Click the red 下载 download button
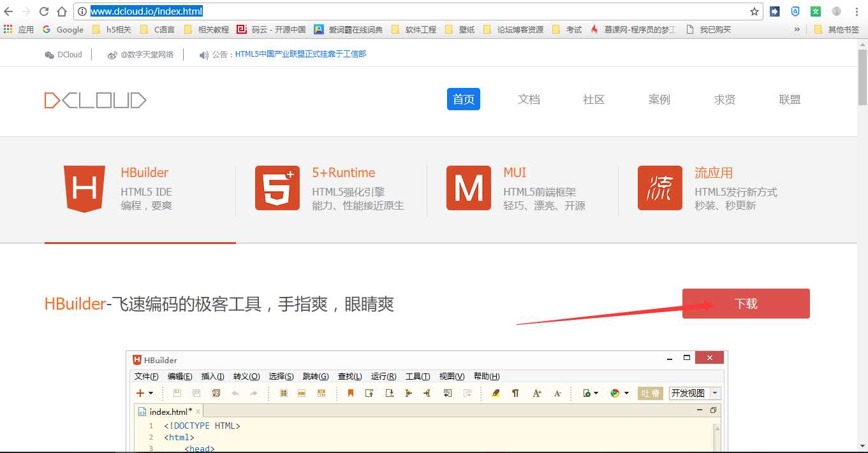The width and height of the screenshot is (868, 453). 746,303
